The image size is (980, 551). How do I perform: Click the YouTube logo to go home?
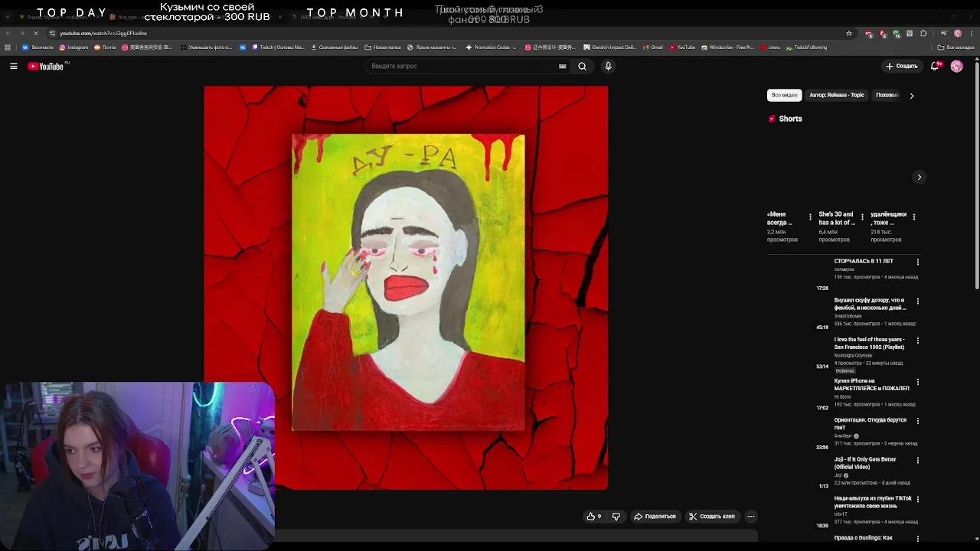[x=47, y=67]
